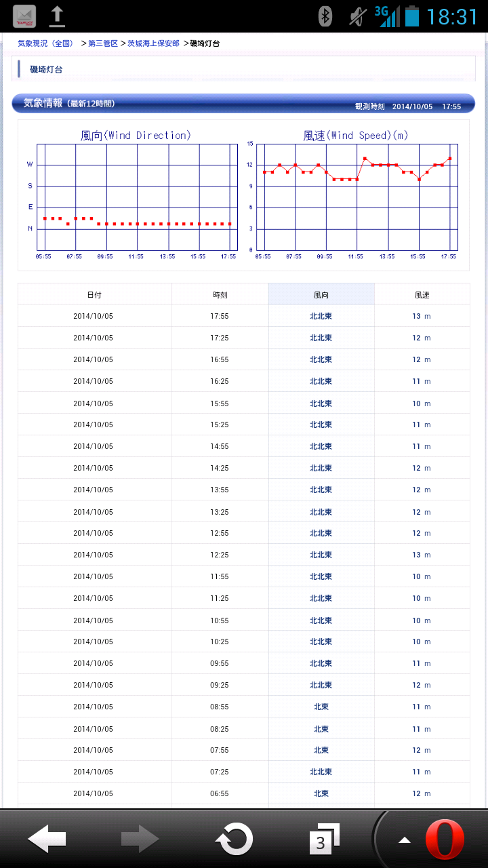The image size is (488, 868).
Task: Select the 時刻 column header
Action: [x=220, y=295]
